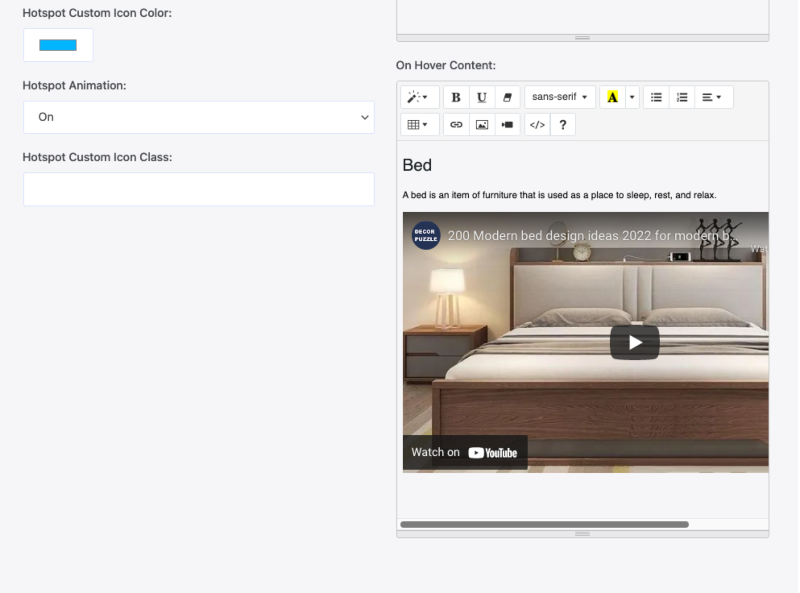The height and width of the screenshot is (593, 800).
Task: Open the editor help dialog
Action: point(563,125)
